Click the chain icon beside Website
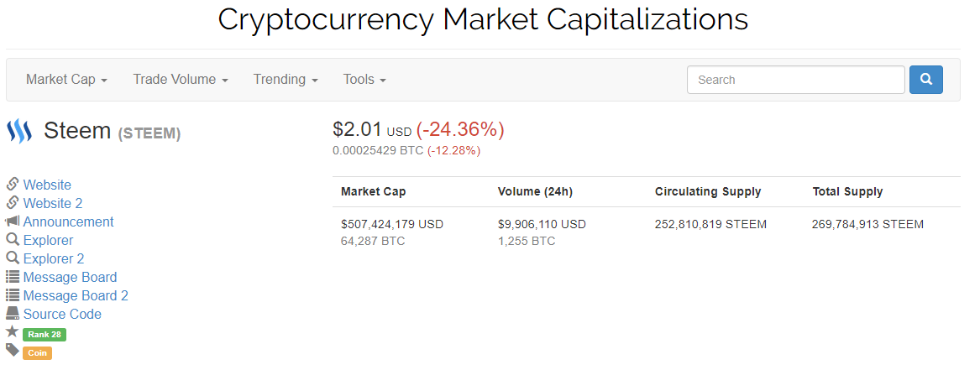This screenshot has width=980, height=370. [x=13, y=185]
